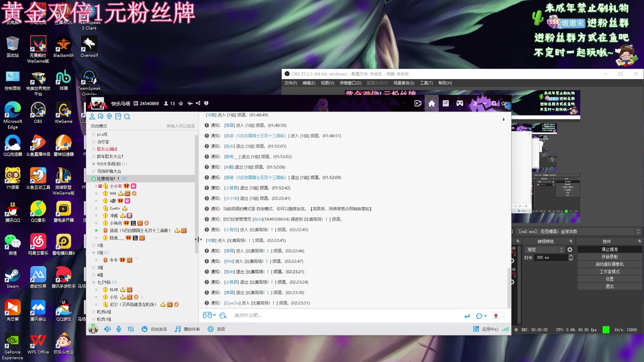Click 开始录制 to start recording
The image size is (644, 362).
[610, 256]
